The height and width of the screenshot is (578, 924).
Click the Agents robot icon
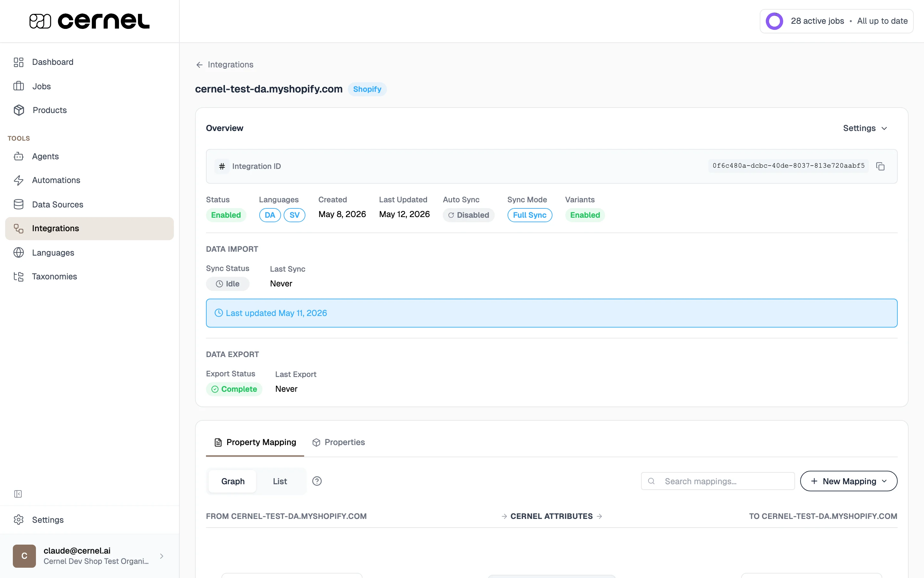(18, 156)
